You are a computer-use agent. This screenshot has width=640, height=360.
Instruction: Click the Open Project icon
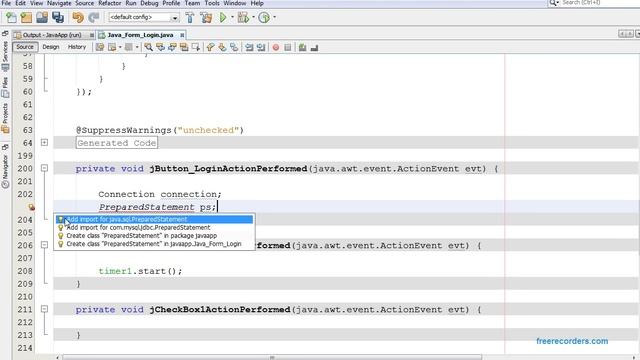click(42, 18)
